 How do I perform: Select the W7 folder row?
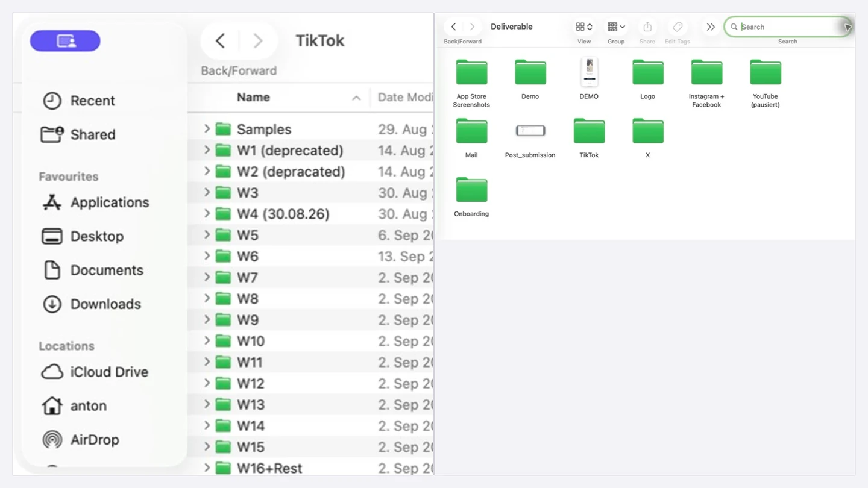pos(311,277)
